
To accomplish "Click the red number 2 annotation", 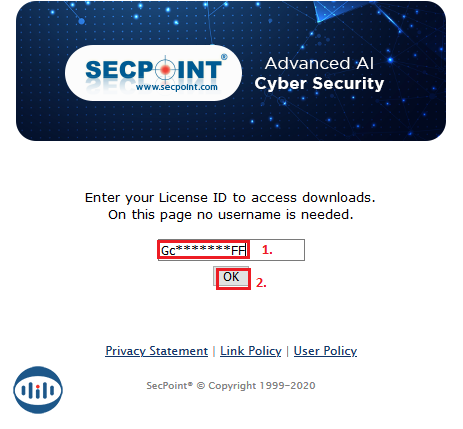I will [261, 283].
